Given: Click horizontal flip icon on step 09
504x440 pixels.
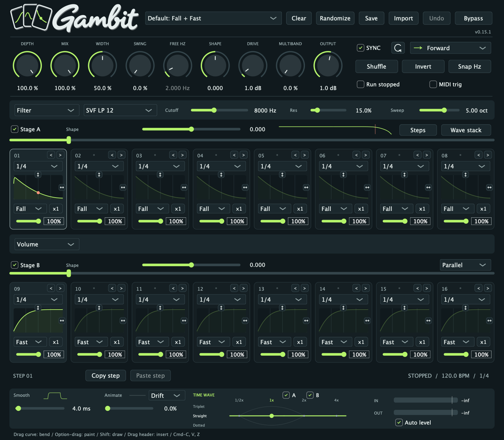Looking at the screenshot, I should click(x=62, y=321).
